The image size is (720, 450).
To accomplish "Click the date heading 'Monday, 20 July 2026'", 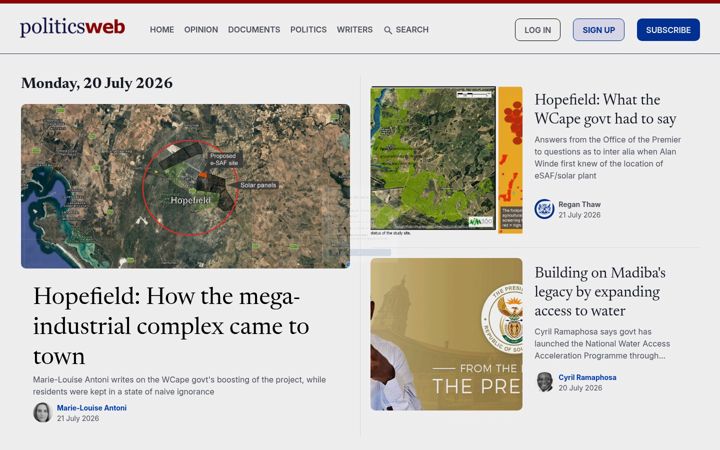I will coord(97,83).
